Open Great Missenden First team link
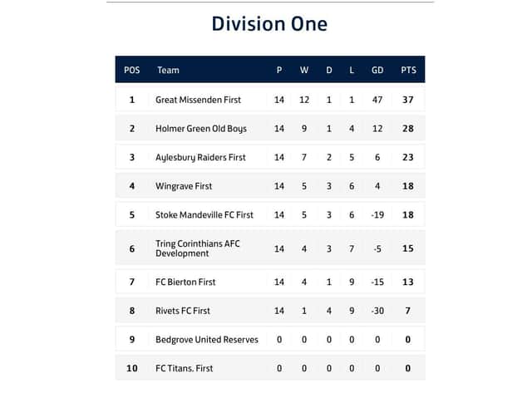 click(198, 100)
